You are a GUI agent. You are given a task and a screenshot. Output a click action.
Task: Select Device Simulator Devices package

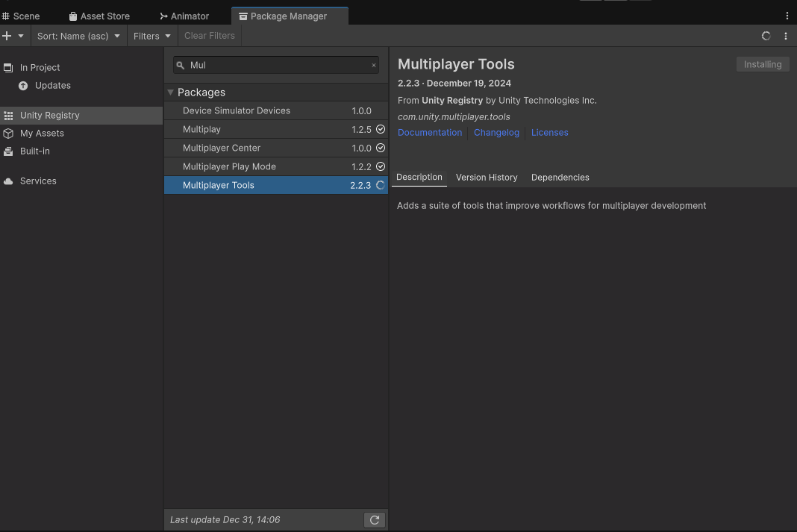click(x=276, y=110)
